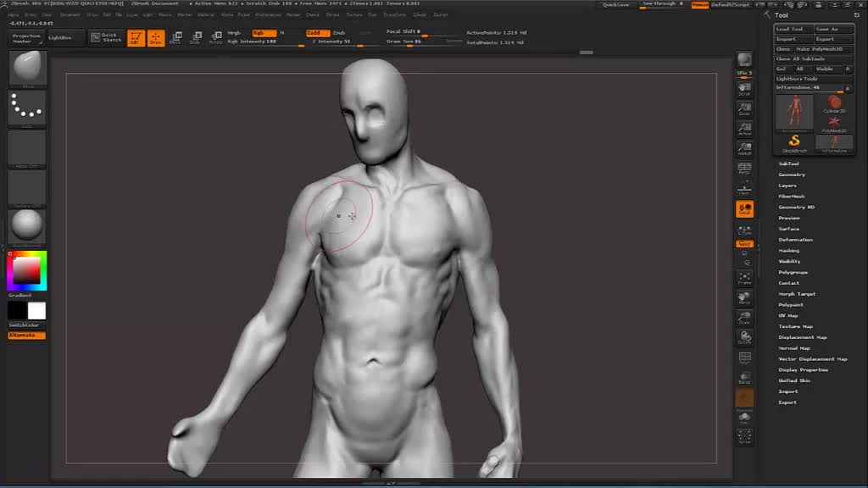Viewport: 868px width, 488px height.
Task: Select the Move transform icon in top shelf
Action: click(176, 37)
